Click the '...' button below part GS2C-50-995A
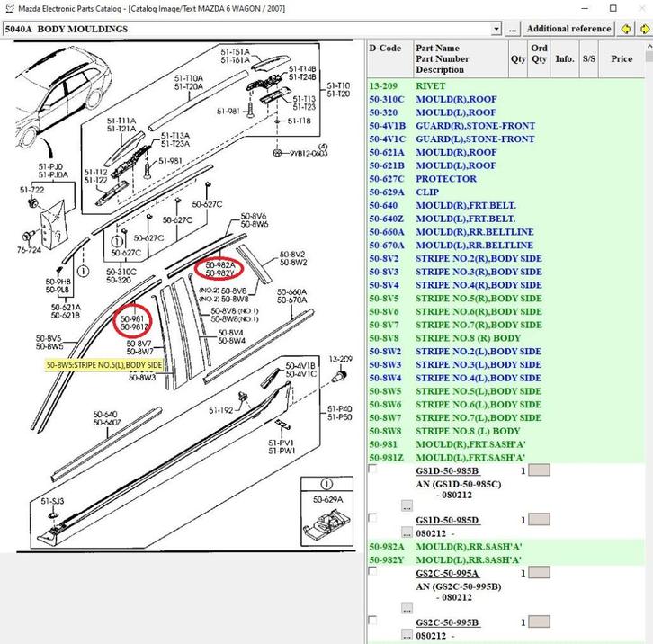The width and height of the screenshot is (653, 644). click(407, 609)
